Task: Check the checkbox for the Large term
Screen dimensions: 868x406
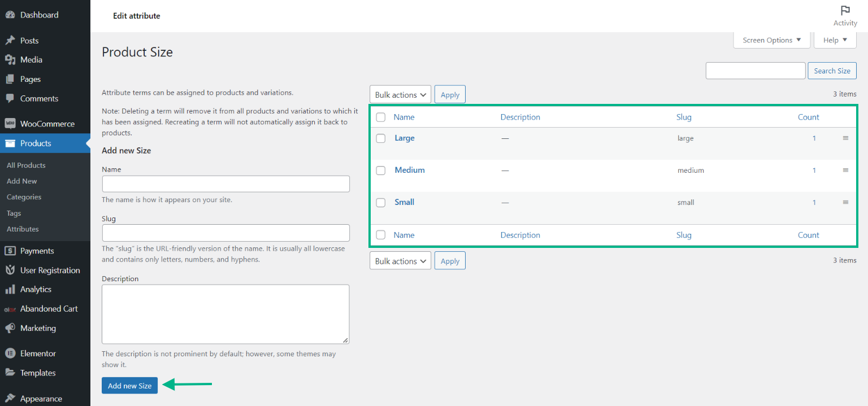Action: click(x=380, y=138)
